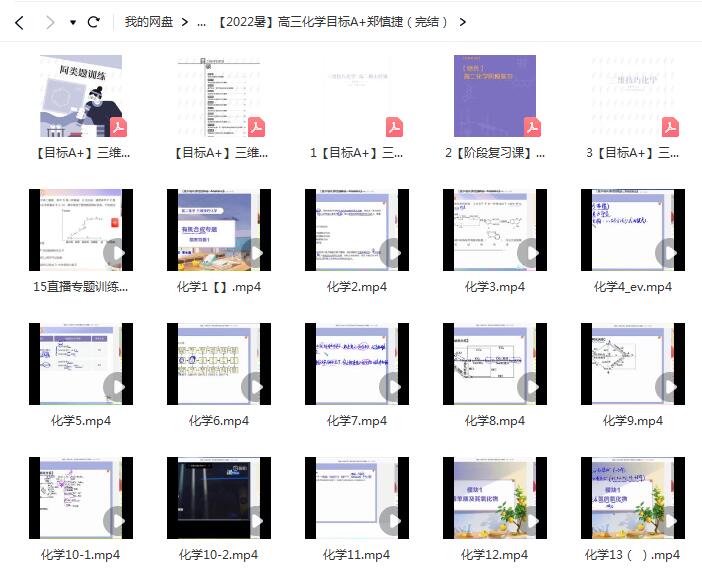702x575 pixels.
Task: Select the 化学4_ev.mp4 file name
Action: (633, 287)
